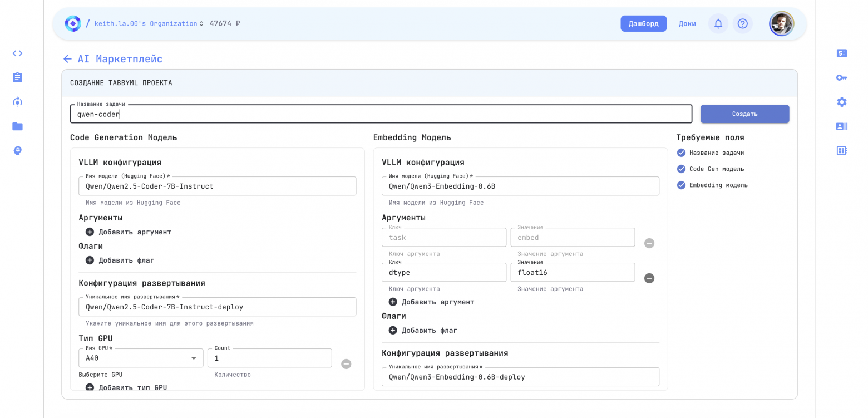Select the code brackets icon in left sidebar
The height and width of the screenshot is (418, 868).
tap(17, 53)
